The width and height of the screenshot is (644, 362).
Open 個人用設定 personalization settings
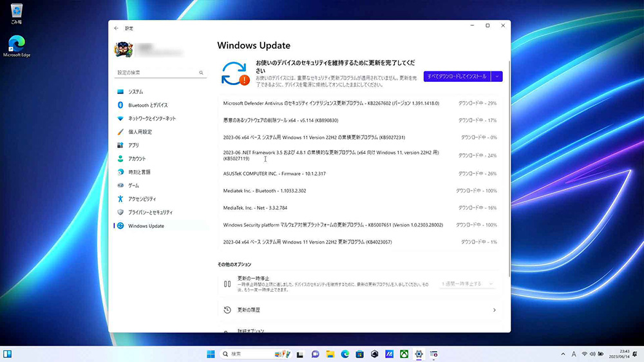(140, 132)
